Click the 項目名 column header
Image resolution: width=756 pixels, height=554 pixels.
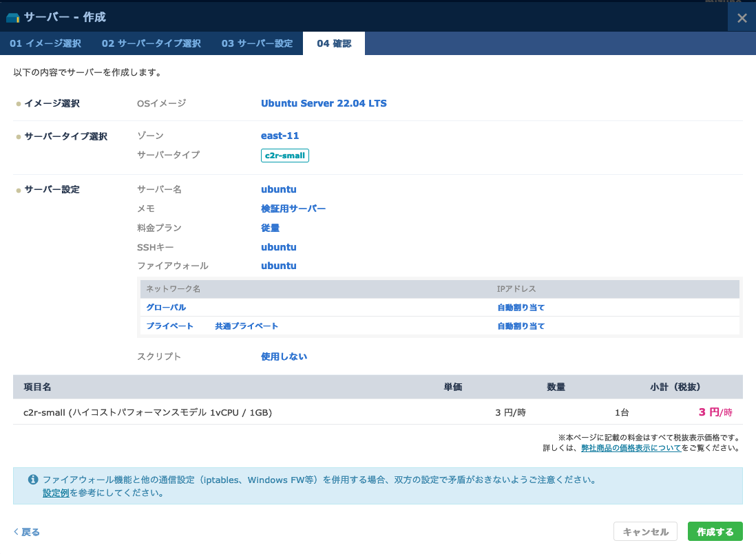pos(38,387)
